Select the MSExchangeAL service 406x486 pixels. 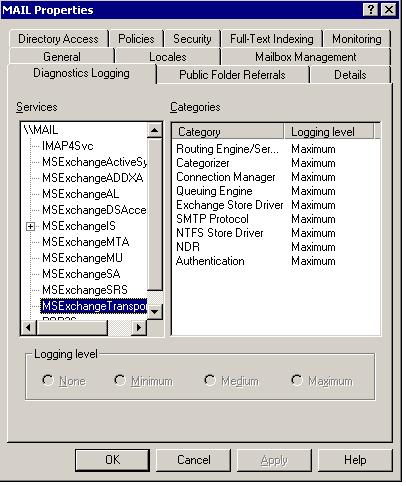pos(80,194)
